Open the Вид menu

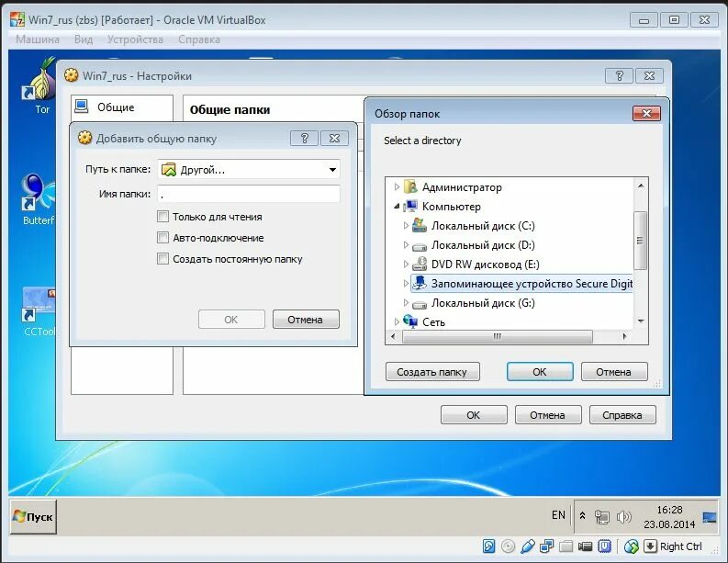click(x=84, y=39)
